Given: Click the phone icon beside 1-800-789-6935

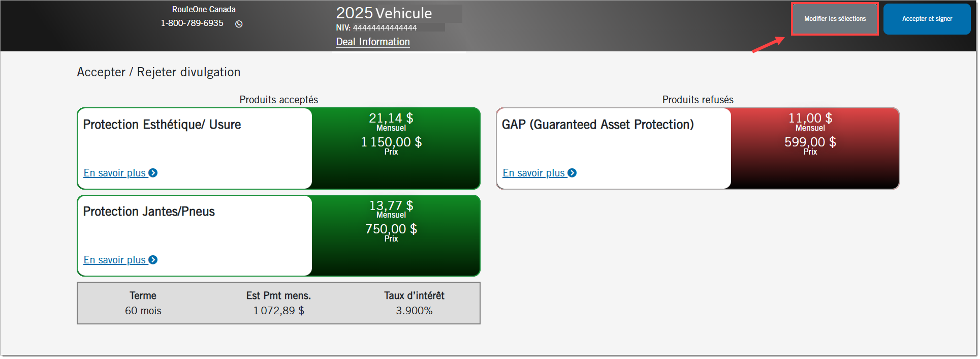Looking at the screenshot, I should click(x=239, y=24).
